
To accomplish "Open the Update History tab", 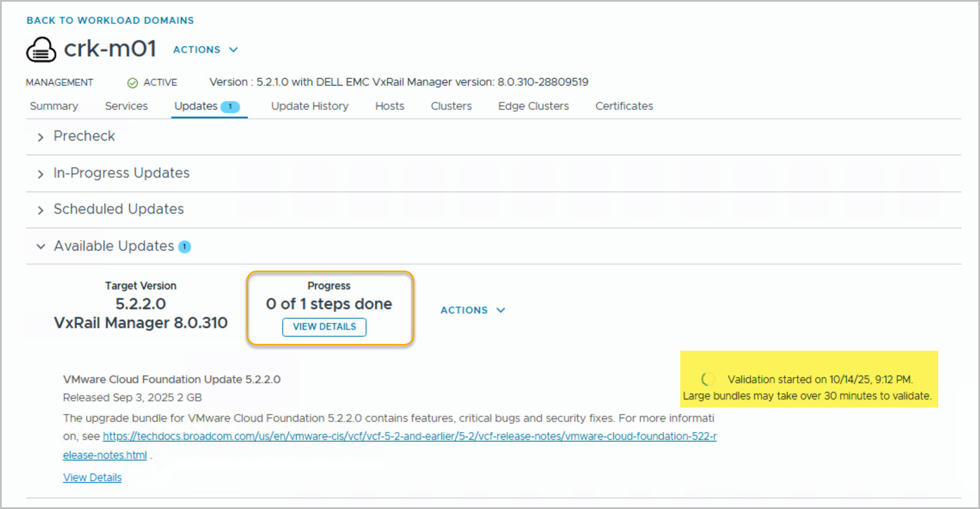I will pos(310,106).
